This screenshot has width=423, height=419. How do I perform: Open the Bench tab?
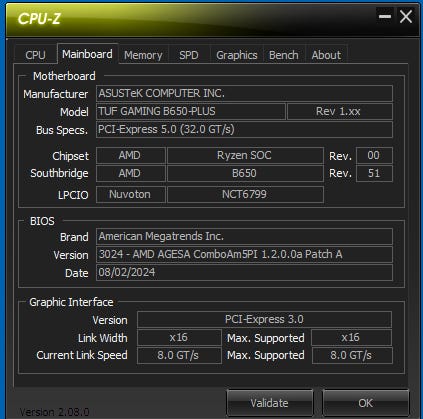point(284,55)
